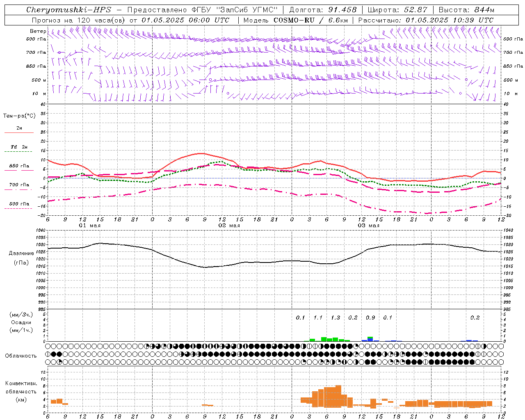525x420 pixels.
Task: Click the "(км)" unit under convective cloudiness
Action: pyautogui.click(x=21, y=399)
